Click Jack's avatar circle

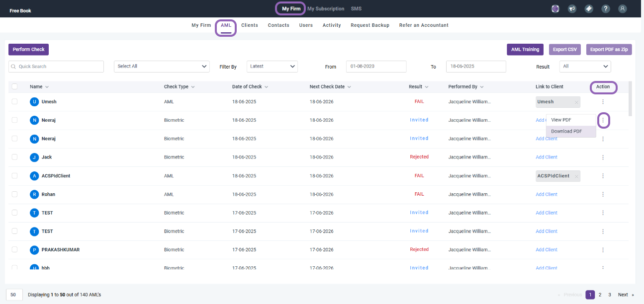point(34,157)
